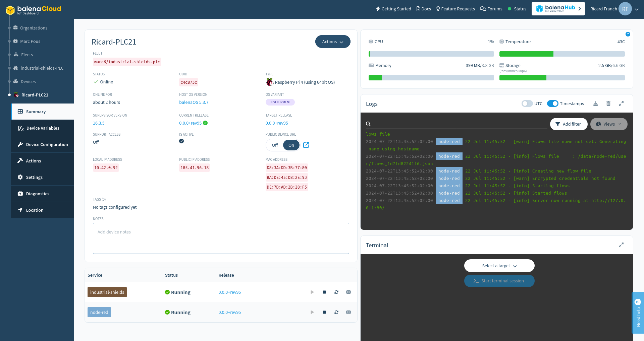Open the target release 0.0.0+rev95 link
The height and width of the screenshot is (341, 644).
[x=277, y=123]
